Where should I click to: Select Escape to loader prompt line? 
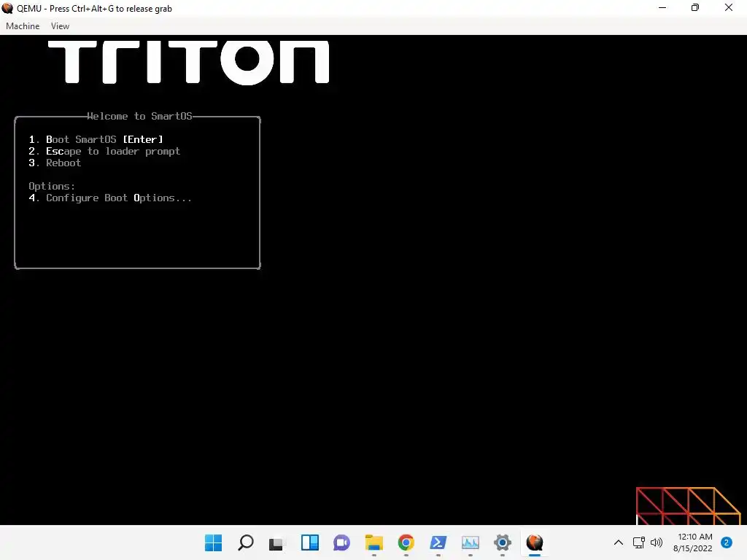point(104,152)
